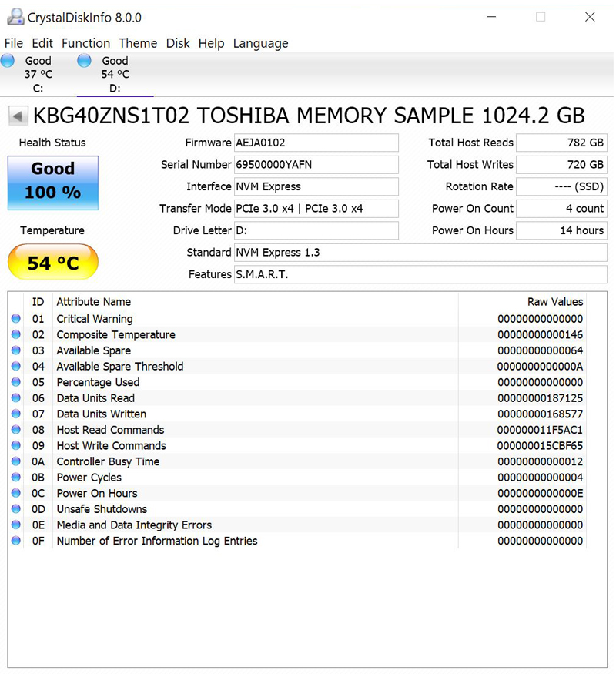Click the Features field S.M.A.R.T.

(x=420, y=274)
